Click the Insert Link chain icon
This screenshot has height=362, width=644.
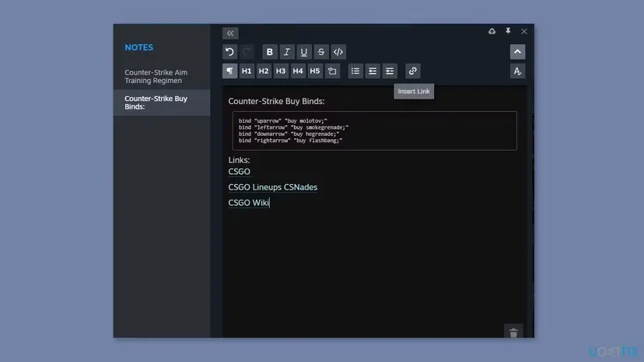pos(413,71)
